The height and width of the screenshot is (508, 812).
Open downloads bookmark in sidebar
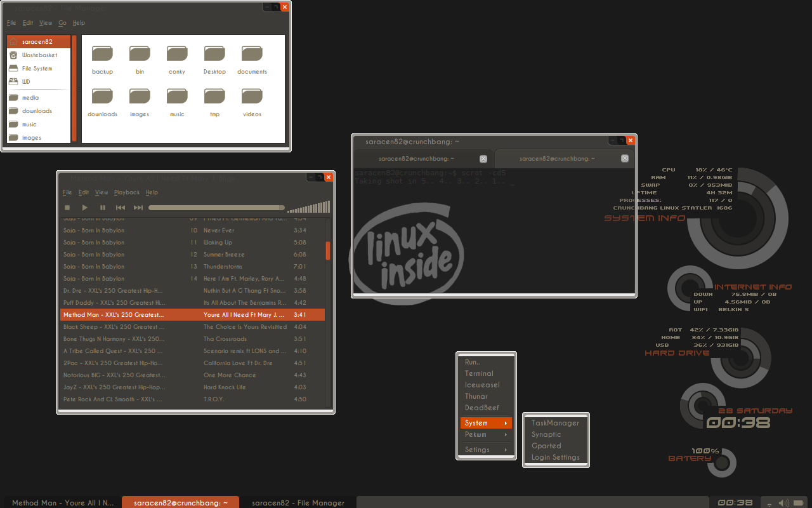[39, 111]
